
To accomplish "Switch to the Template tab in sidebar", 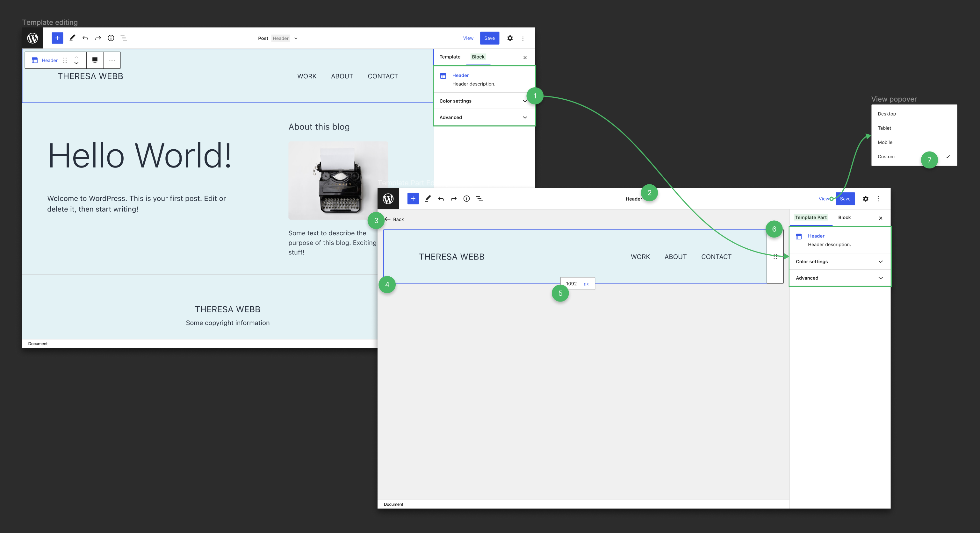I will pyautogui.click(x=450, y=57).
